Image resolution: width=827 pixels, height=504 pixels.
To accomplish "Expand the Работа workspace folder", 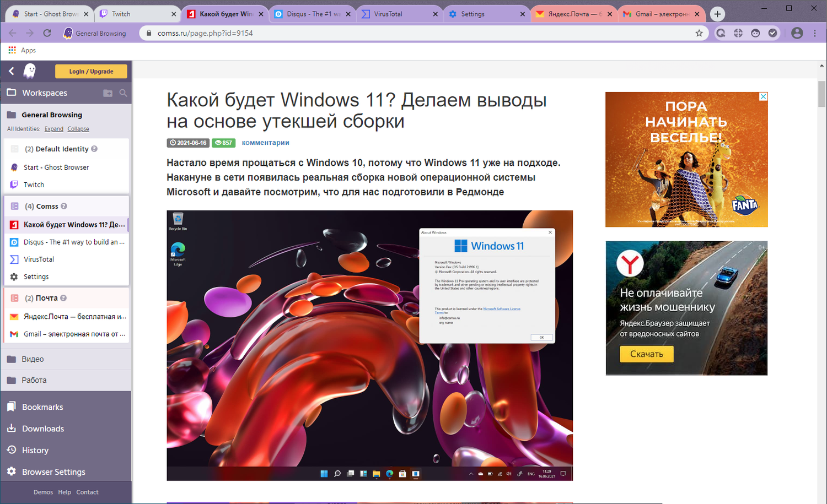I will pos(66,380).
